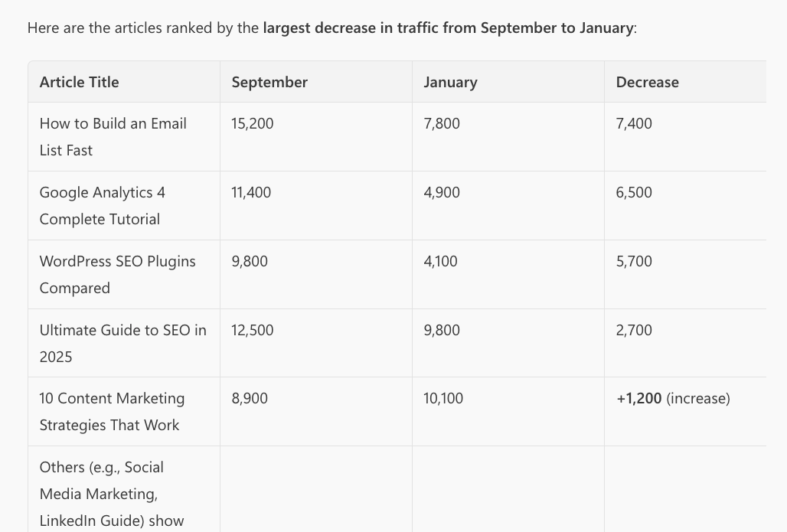The image size is (787, 532).
Task: Click the 12,500 September traffic value
Action: [x=253, y=331]
